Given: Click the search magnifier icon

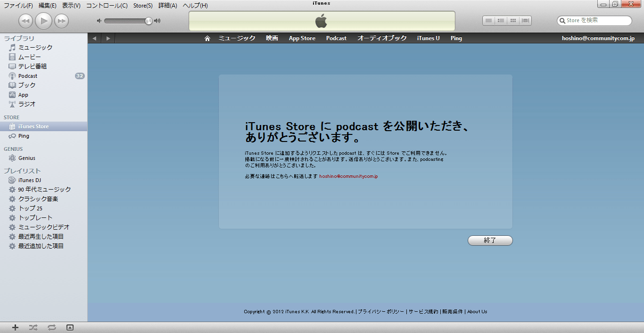Looking at the screenshot, I should click(x=562, y=21).
